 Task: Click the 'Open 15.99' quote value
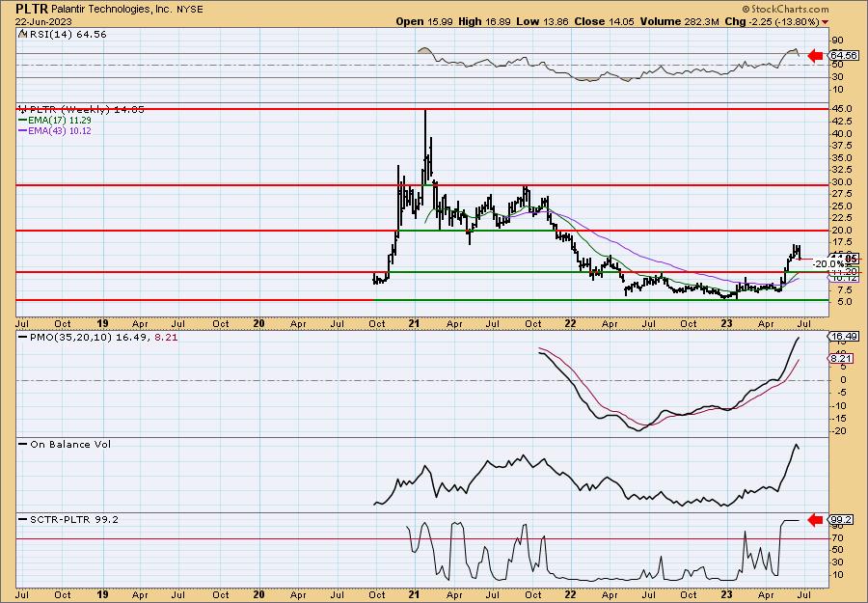tap(422, 21)
